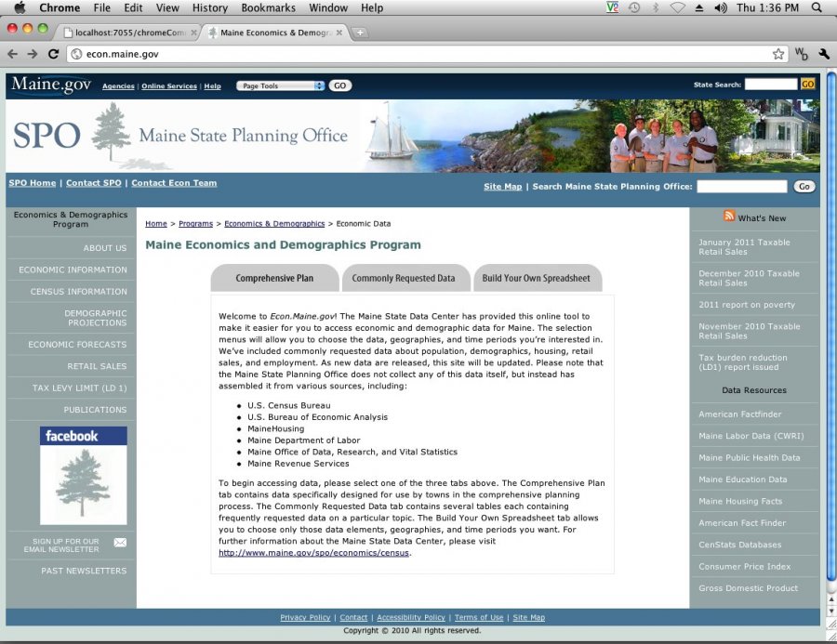This screenshot has height=644, width=837.
Task: Open the History menu
Action: click(210, 8)
